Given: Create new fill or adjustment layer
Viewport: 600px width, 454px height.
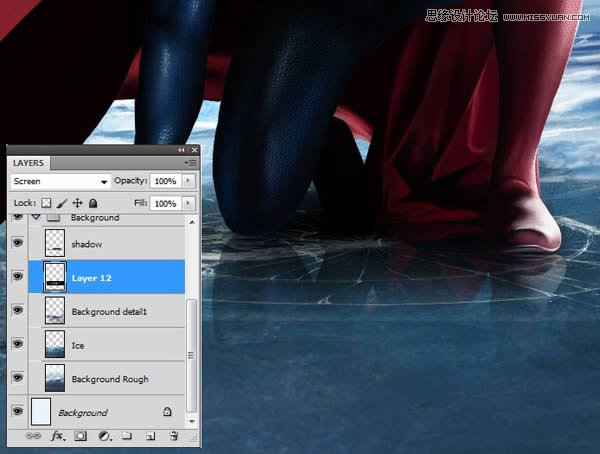Looking at the screenshot, I should coord(104,436).
